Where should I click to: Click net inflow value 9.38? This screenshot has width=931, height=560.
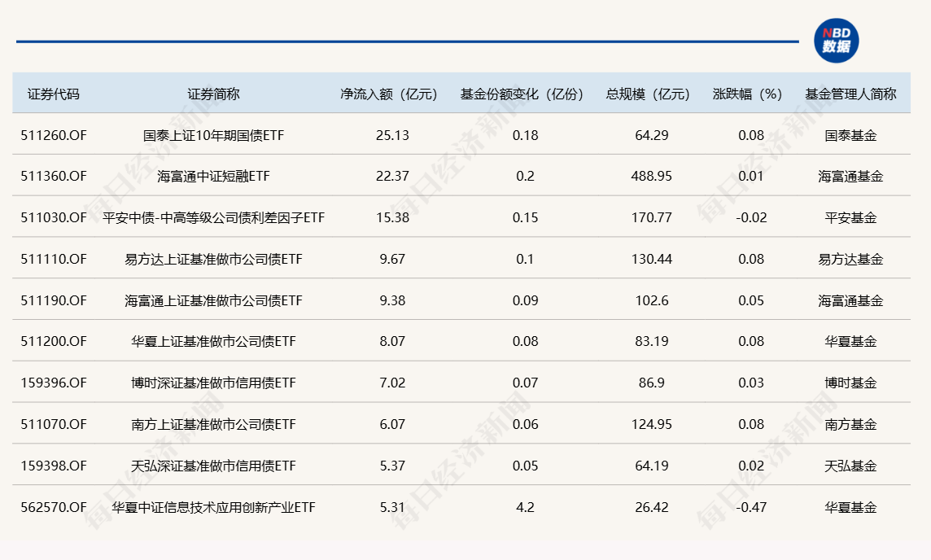click(392, 301)
